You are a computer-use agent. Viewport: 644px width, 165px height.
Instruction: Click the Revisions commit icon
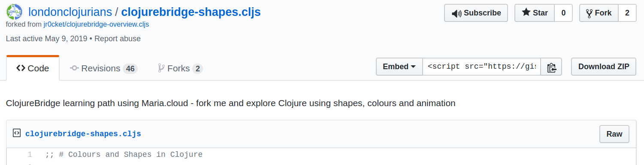pos(74,68)
